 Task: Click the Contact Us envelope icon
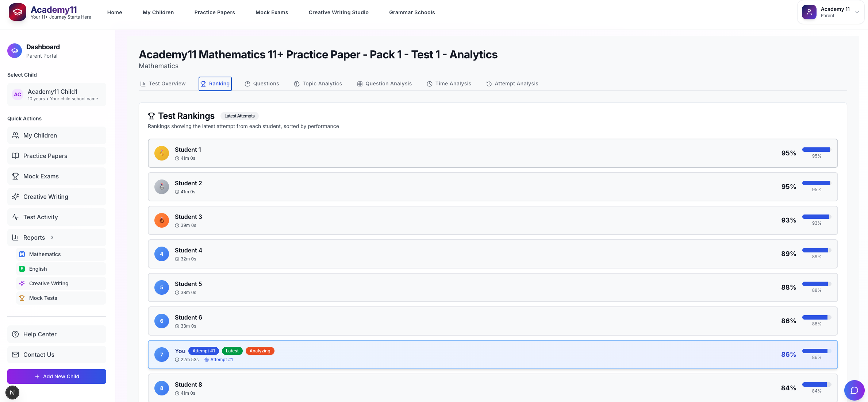click(15, 355)
